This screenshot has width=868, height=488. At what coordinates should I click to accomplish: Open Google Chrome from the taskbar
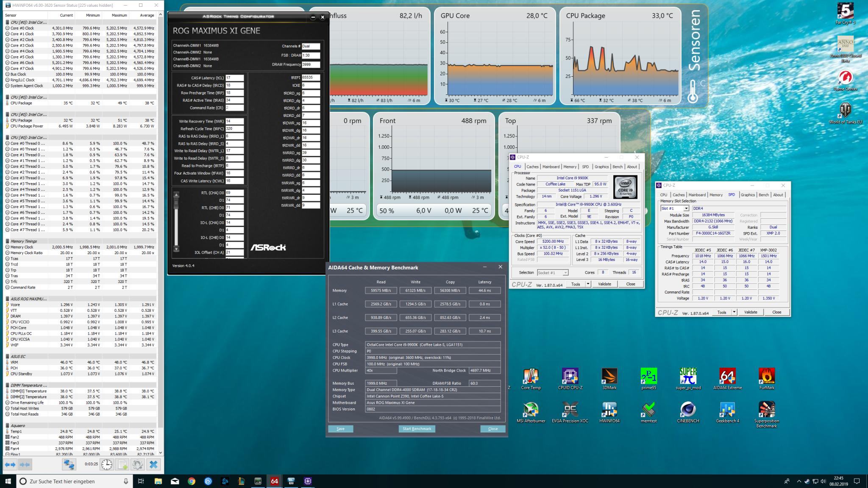(192, 481)
